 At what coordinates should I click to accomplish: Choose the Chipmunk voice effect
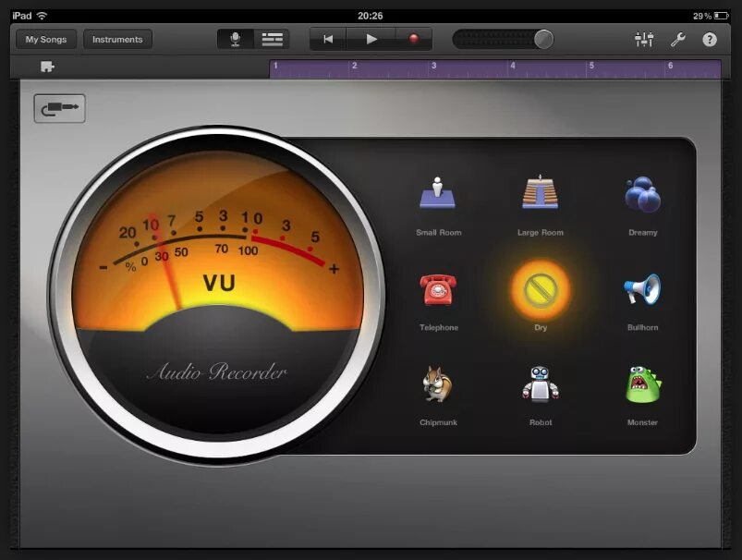(437, 383)
